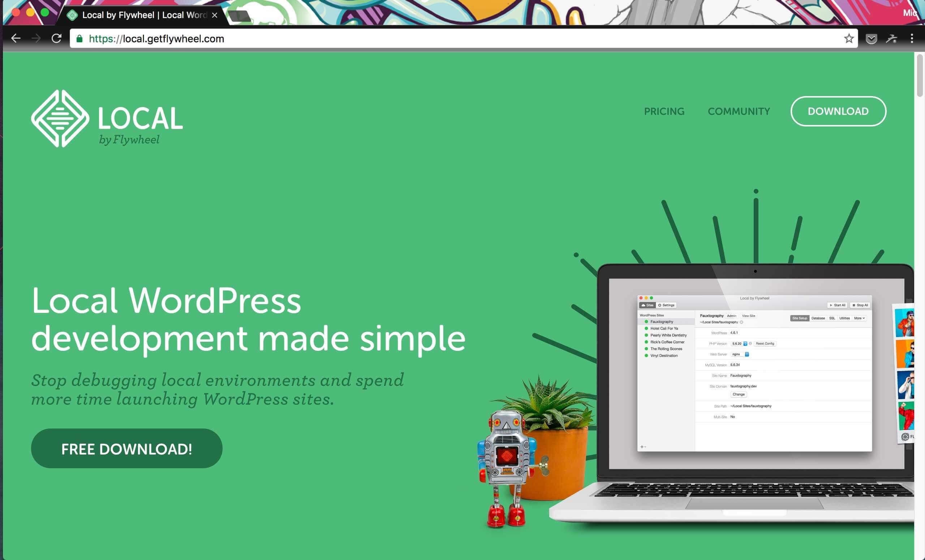925x560 pixels.
Task: Click the green status dot for Fauxtography
Action: 646,322
